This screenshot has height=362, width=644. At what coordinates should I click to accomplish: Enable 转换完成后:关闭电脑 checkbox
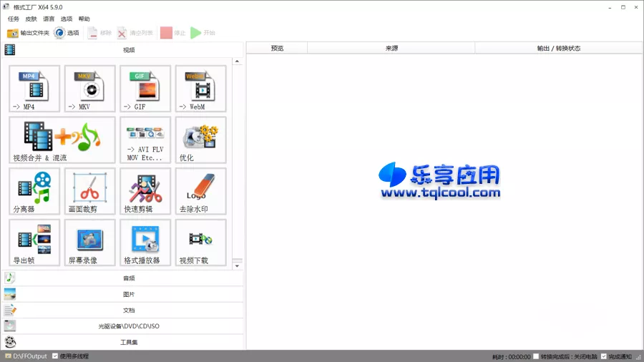536,356
